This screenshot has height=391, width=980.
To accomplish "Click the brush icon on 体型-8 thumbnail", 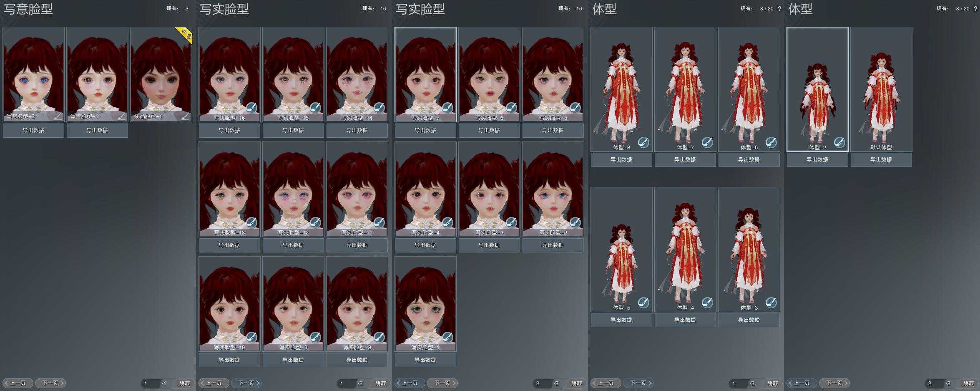I will point(643,142).
